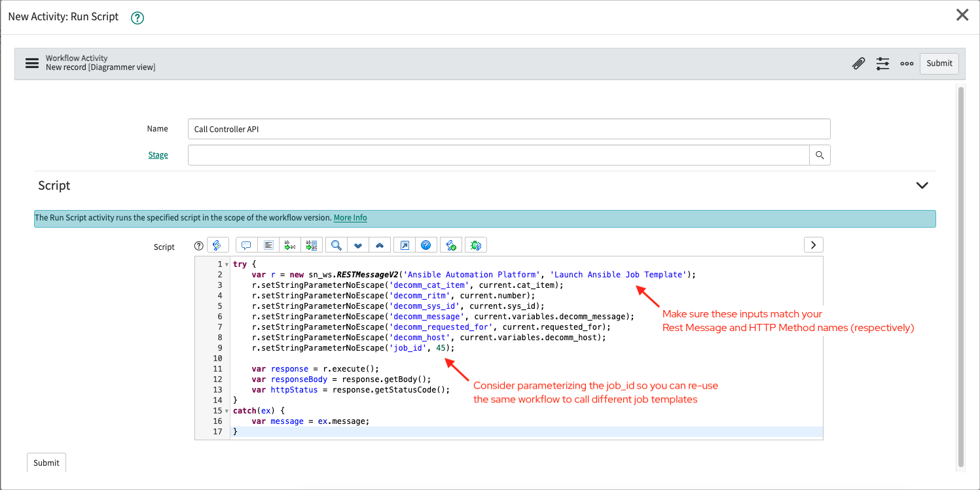This screenshot has width=980, height=490.
Task: Click the toggle comment speech bubble icon
Action: tap(246, 245)
